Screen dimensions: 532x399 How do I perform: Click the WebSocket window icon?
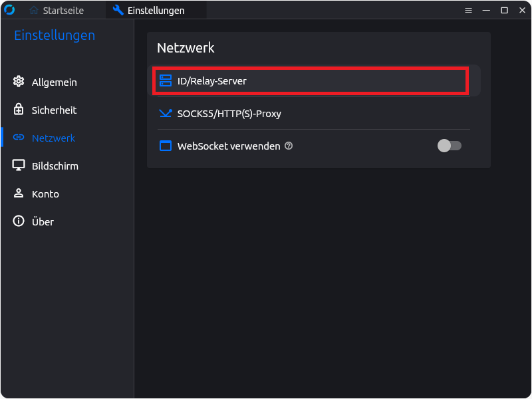166,146
